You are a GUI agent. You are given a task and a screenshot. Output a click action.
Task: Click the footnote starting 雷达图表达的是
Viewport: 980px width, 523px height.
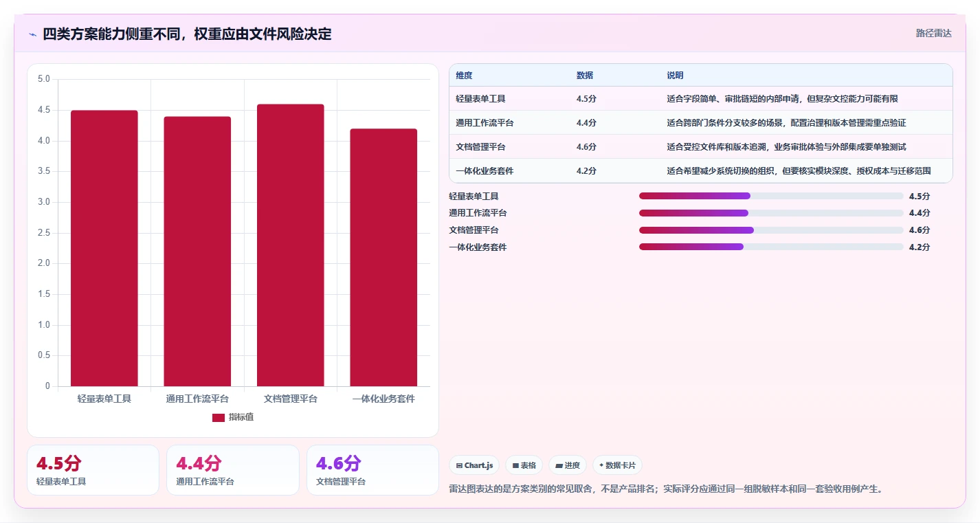tap(665, 489)
